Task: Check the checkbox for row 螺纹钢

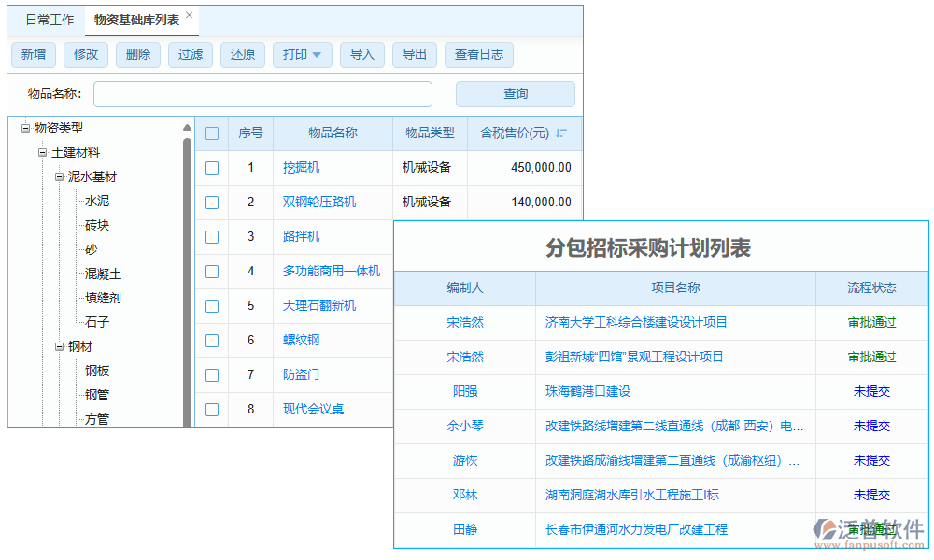Action: pos(212,340)
